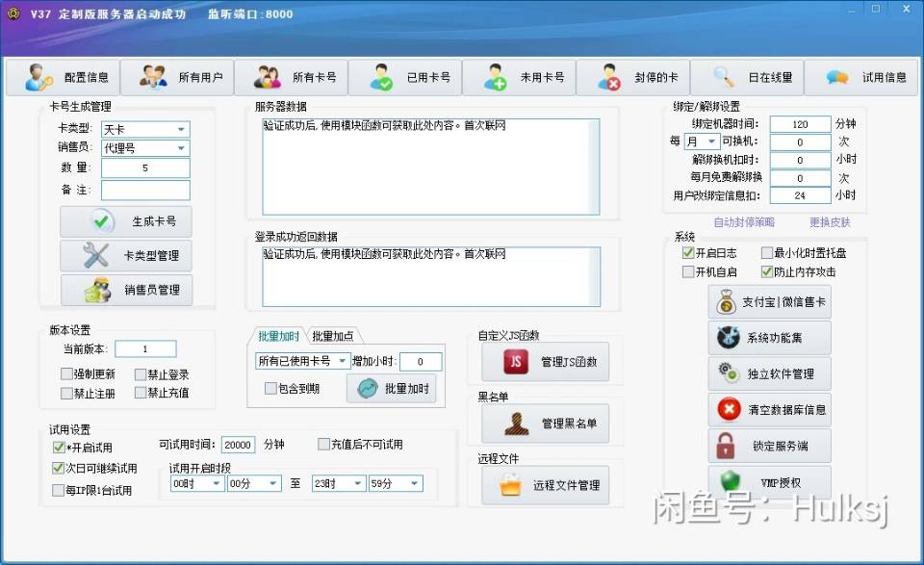The height and width of the screenshot is (565, 924).
Task: Click the app icon in title bar
Action: [13, 13]
